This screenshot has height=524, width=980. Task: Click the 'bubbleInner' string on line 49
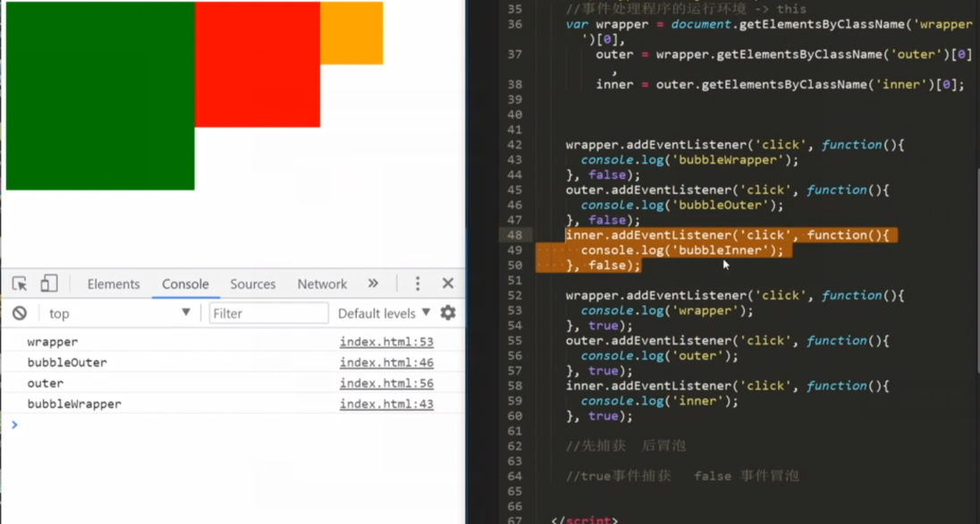pyautogui.click(x=720, y=250)
